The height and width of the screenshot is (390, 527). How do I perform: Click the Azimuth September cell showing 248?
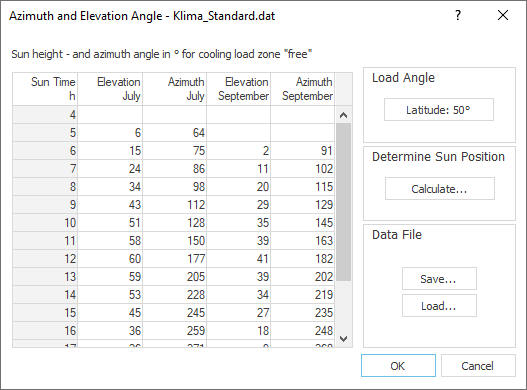coord(302,330)
